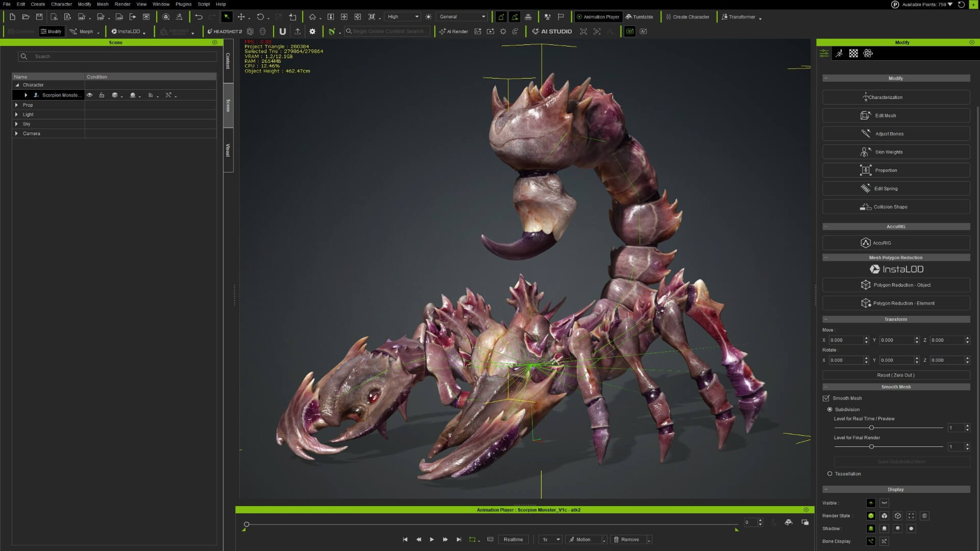Screen dimensions: 980x551
Task: Set Visible to hidden (closed eye)
Action: pyautogui.click(x=884, y=503)
